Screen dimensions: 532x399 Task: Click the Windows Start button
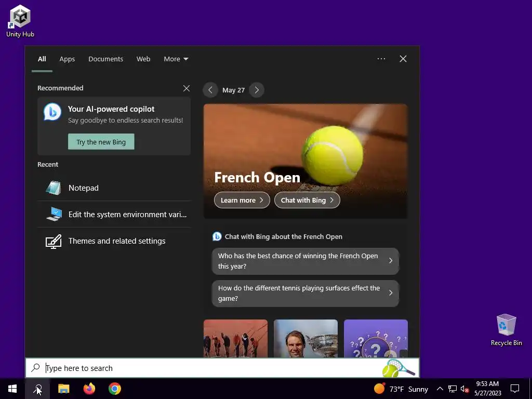click(12, 389)
